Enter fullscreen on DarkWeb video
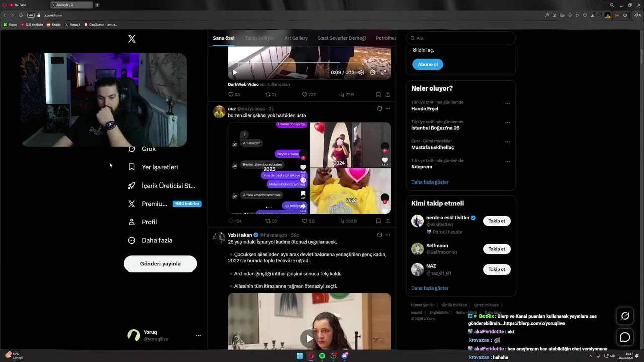 [x=383, y=72]
